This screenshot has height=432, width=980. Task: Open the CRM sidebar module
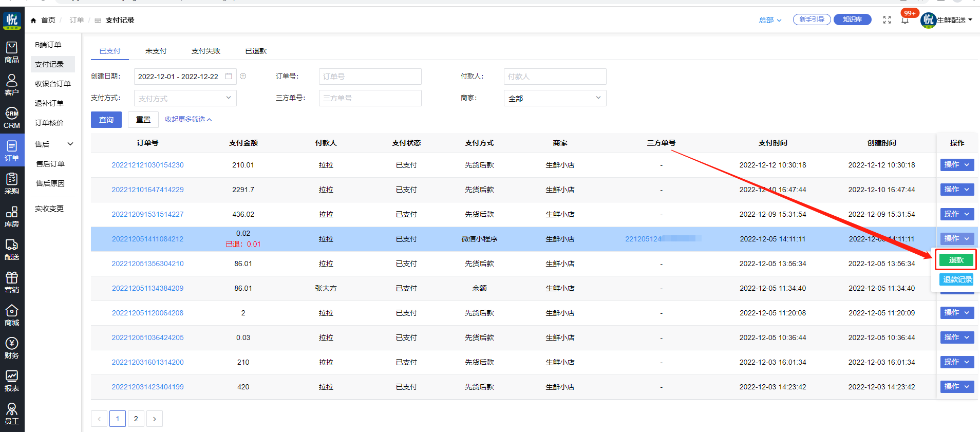point(12,118)
